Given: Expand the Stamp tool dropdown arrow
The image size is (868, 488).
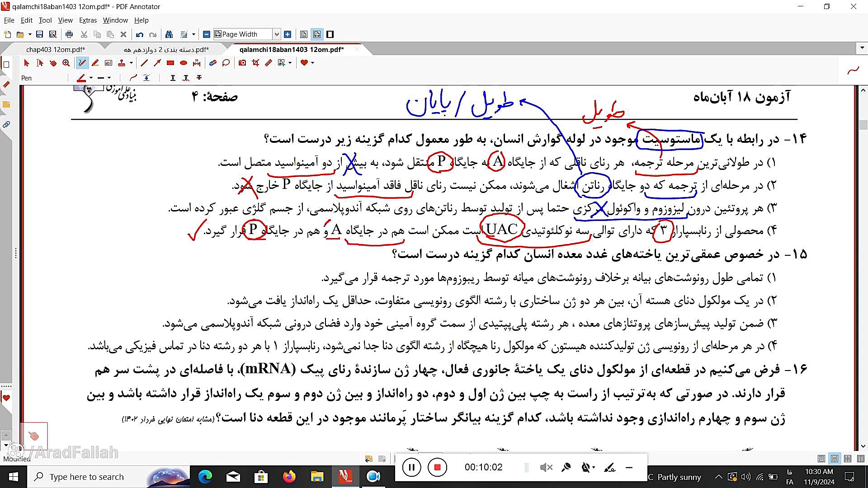Looking at the screenshot, I should [131, 63].
